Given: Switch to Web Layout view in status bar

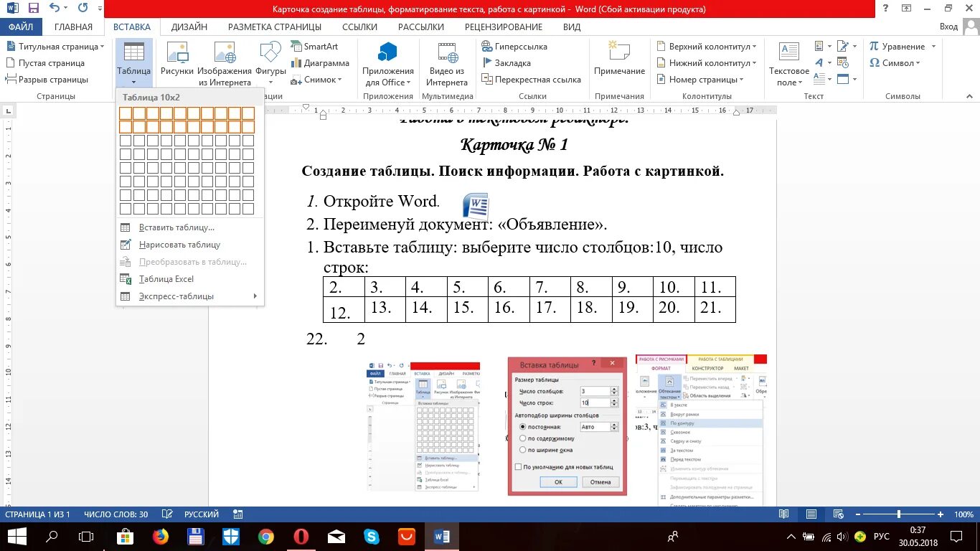Looking at the screenshot, I should (x=838, y=514).
